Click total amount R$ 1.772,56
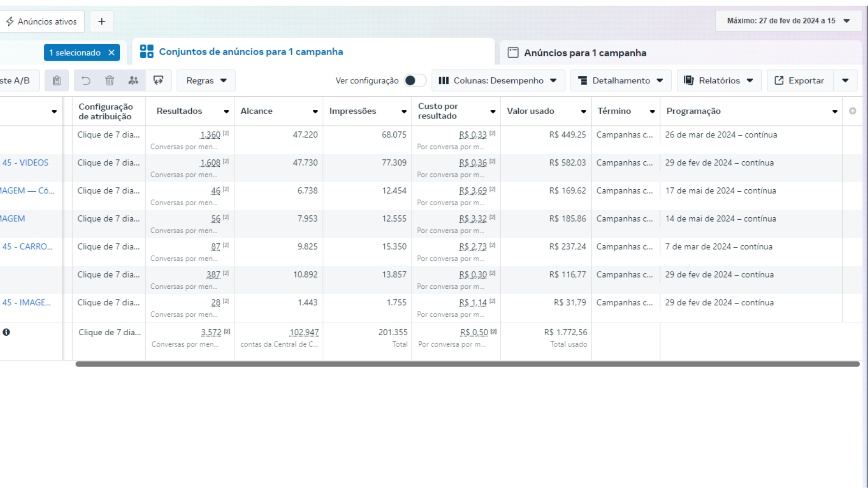868x488 pixels. [x=566, y=332]
